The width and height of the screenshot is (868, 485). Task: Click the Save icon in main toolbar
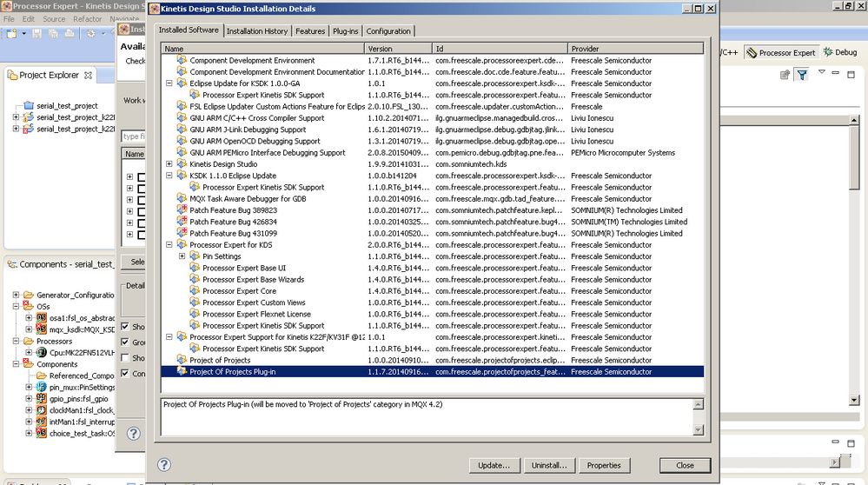[x=37, y=34]
